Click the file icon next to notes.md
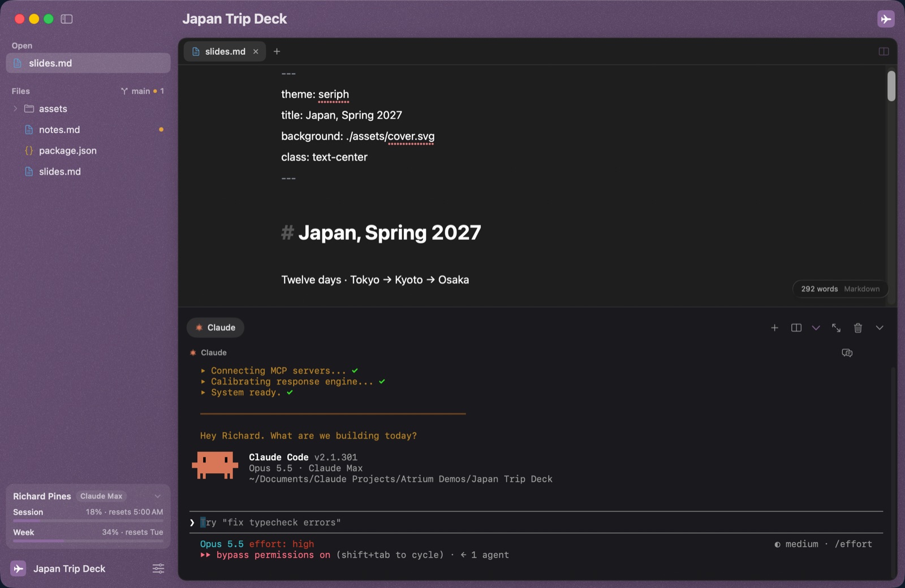The width and height of the screenshot is (905, 588). click(x=29, y=129)
